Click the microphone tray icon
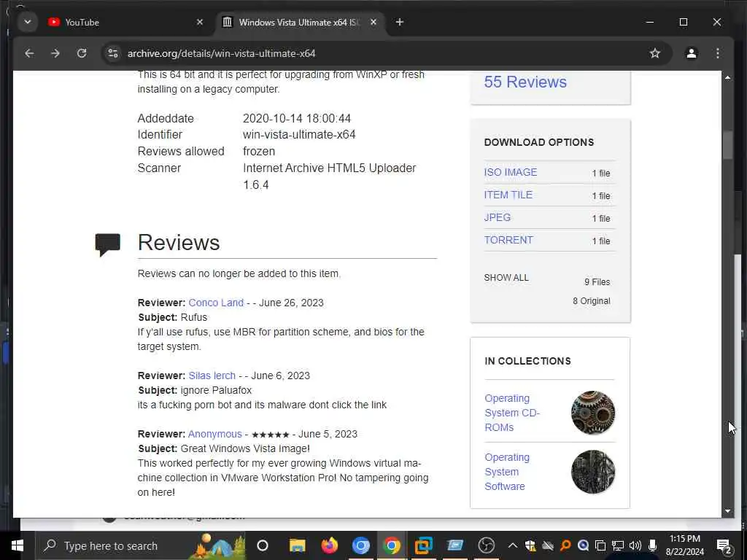The height and width of the screenshot is (560, 747). click(652, 545)
